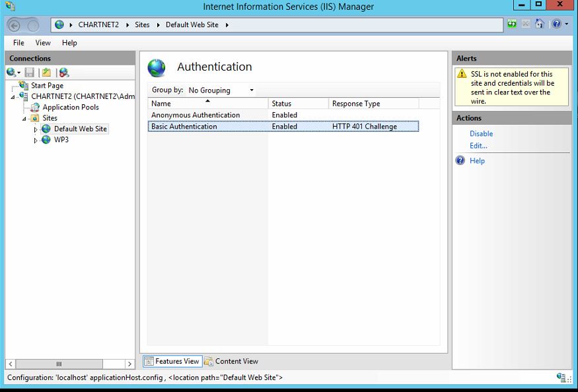Go to Home using the house icon
The width and height of the screenshot is (578, 392).
pyautogui.click(x=540, y=24)
